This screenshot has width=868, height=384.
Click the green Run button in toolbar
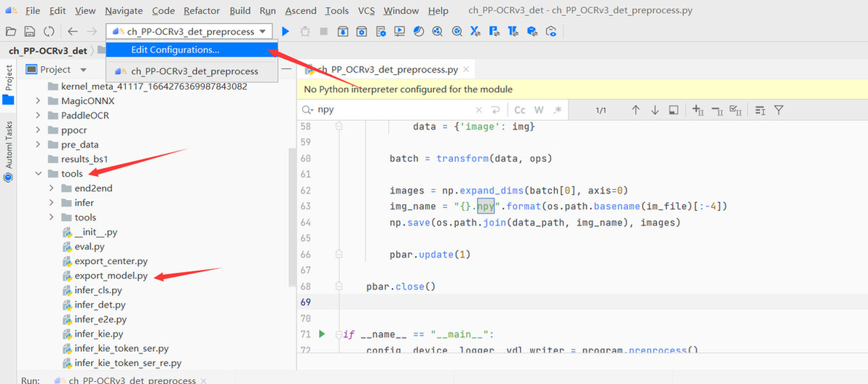[285, 31]
